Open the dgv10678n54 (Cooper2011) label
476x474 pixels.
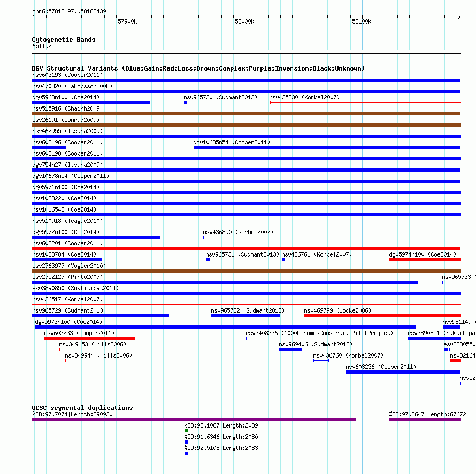coord(71,176)
